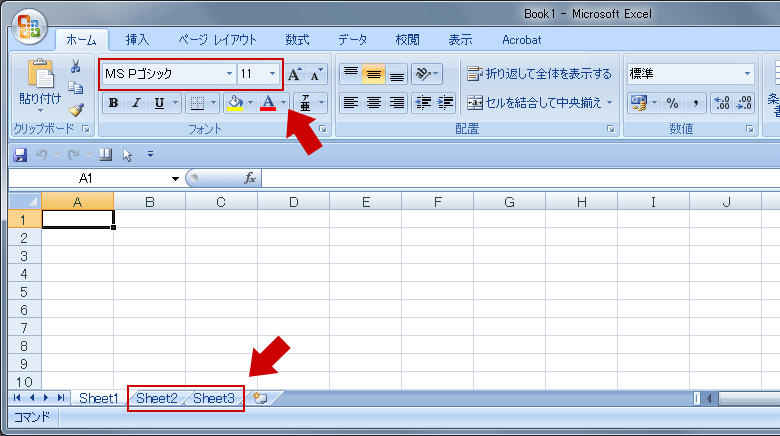Align text right
Screen dimensions: 780x436
396,103
